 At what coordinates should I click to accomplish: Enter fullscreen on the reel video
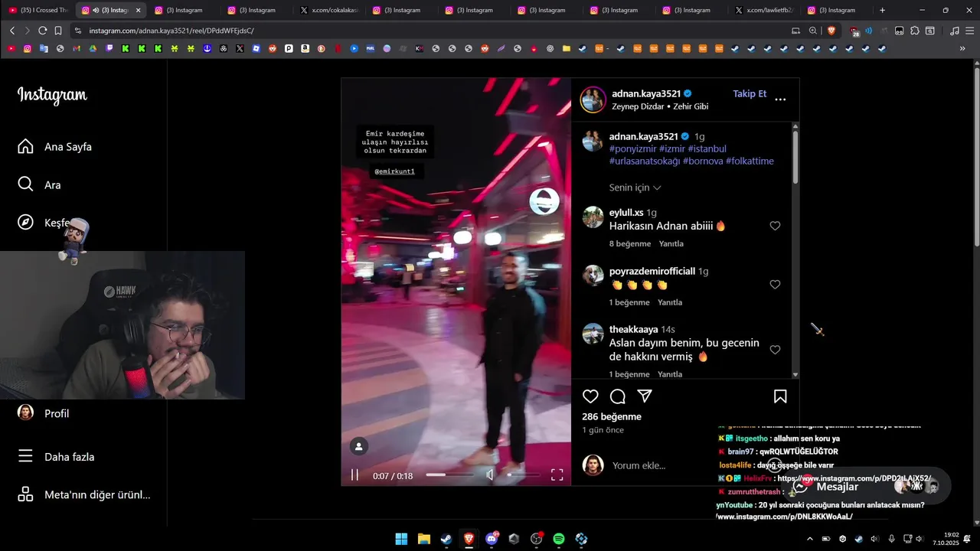[x=557, y=475]
